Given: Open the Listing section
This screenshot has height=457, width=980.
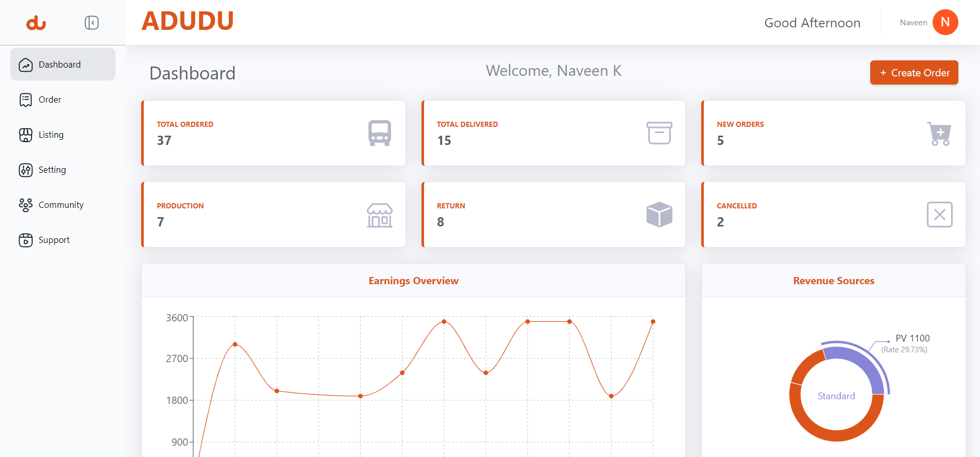Looking at the screenshot, I should point(51,135).
